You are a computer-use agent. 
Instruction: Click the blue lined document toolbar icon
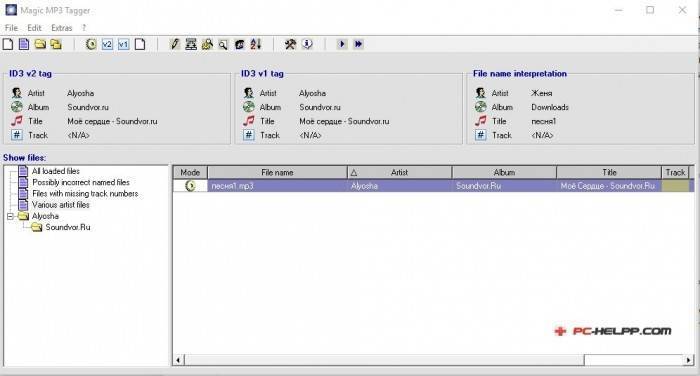pos(24,44)
